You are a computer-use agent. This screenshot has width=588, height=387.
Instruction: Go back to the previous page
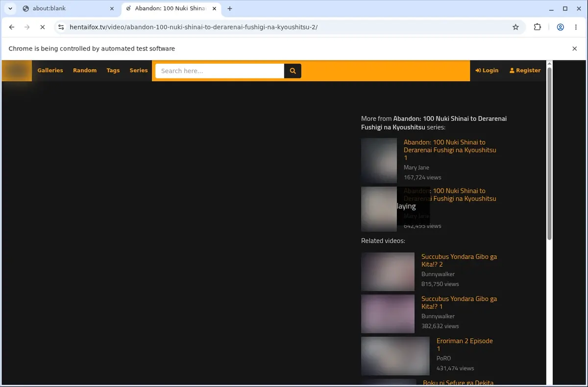point(12,27)
